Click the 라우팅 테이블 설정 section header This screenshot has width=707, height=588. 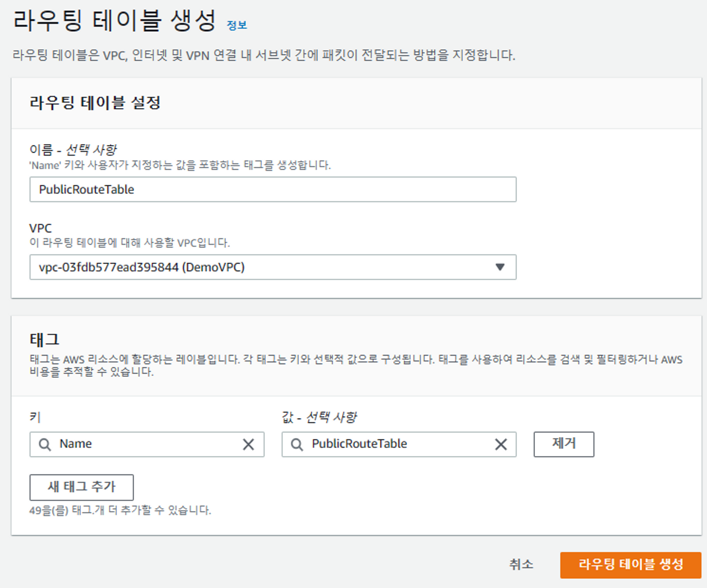pos(95,103)
